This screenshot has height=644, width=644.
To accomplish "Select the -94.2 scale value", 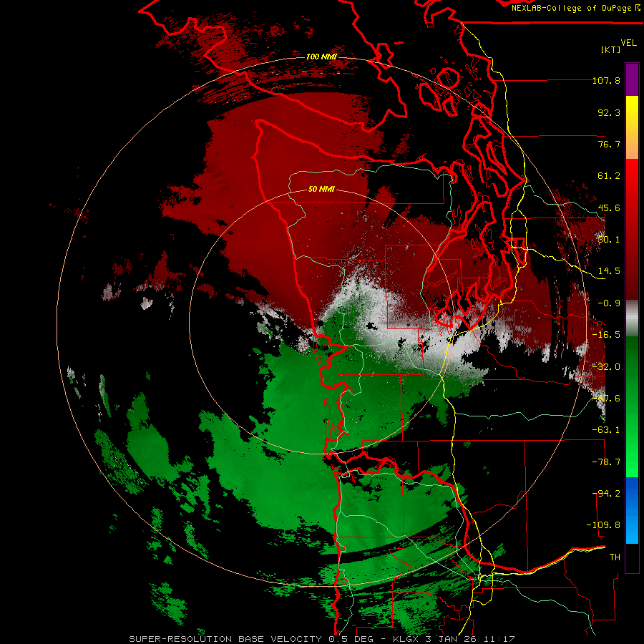I will point(606,494).
